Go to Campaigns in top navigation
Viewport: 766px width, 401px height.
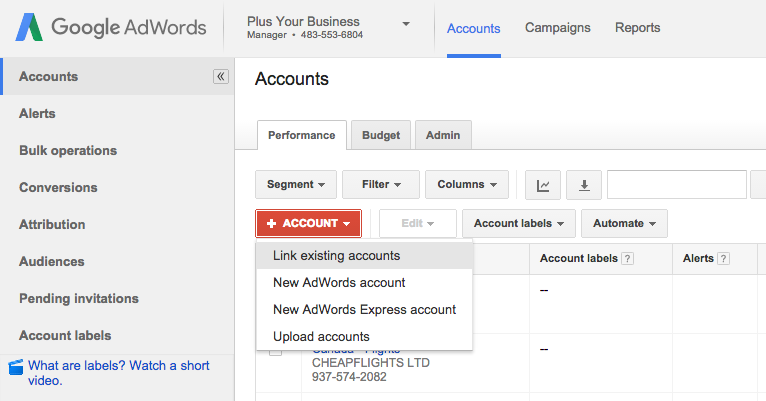(x=558, y=28)
